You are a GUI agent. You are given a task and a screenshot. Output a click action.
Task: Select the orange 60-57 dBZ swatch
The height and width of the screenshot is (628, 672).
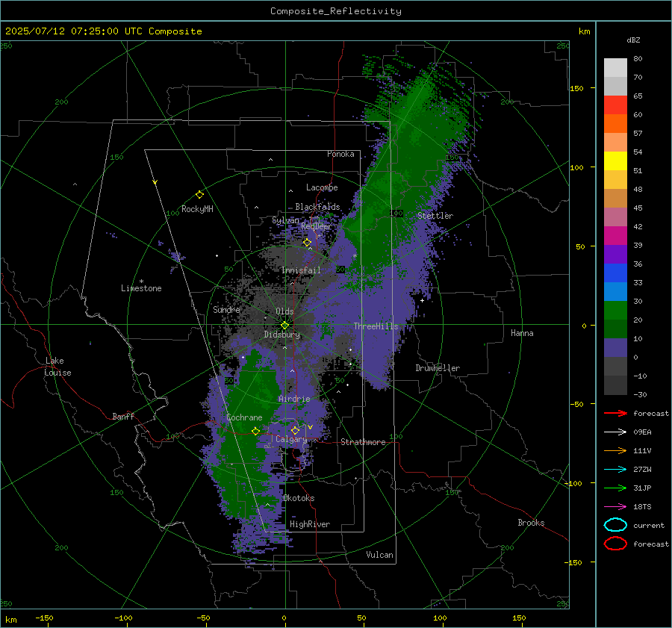(x=615, y=124)
